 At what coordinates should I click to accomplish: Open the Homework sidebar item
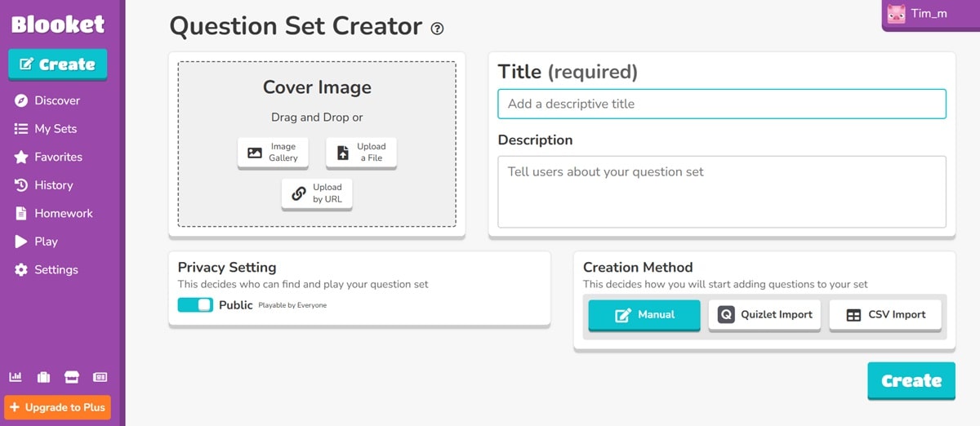click(63, 213)
